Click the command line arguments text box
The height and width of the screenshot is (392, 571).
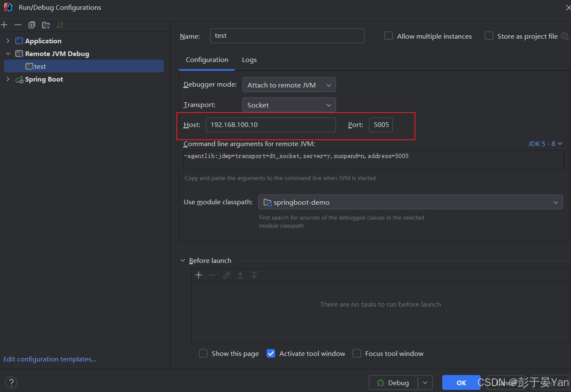pyautogui.click(x=374, y=160)
